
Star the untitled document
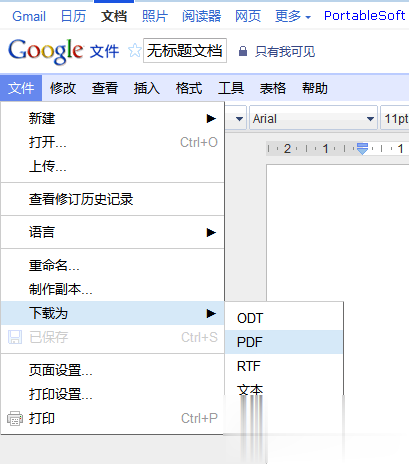pyautogui.click(x=135, y=51)
